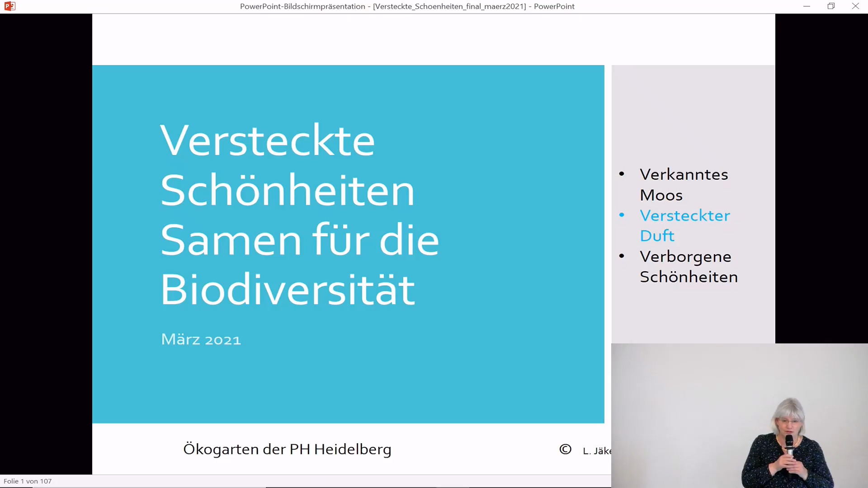Click the 'Samen für die' title line
The image size is (868, 488).
[299, 240]
